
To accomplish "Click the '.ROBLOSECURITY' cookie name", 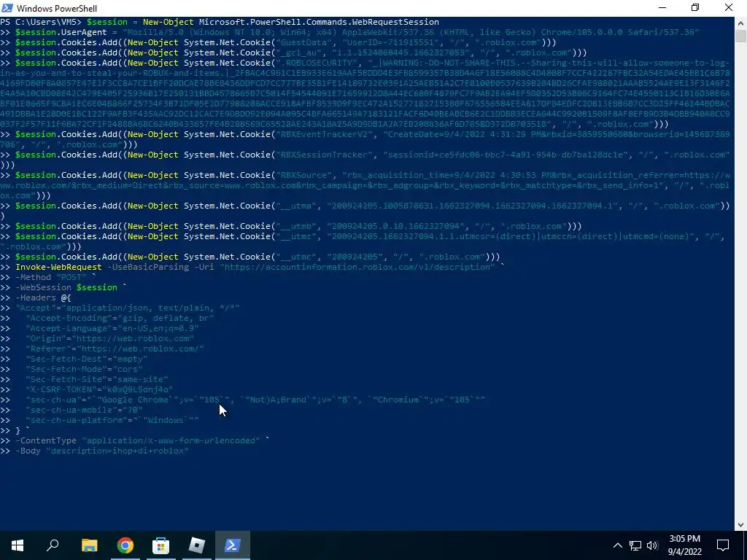I will (x=317, y=63).
